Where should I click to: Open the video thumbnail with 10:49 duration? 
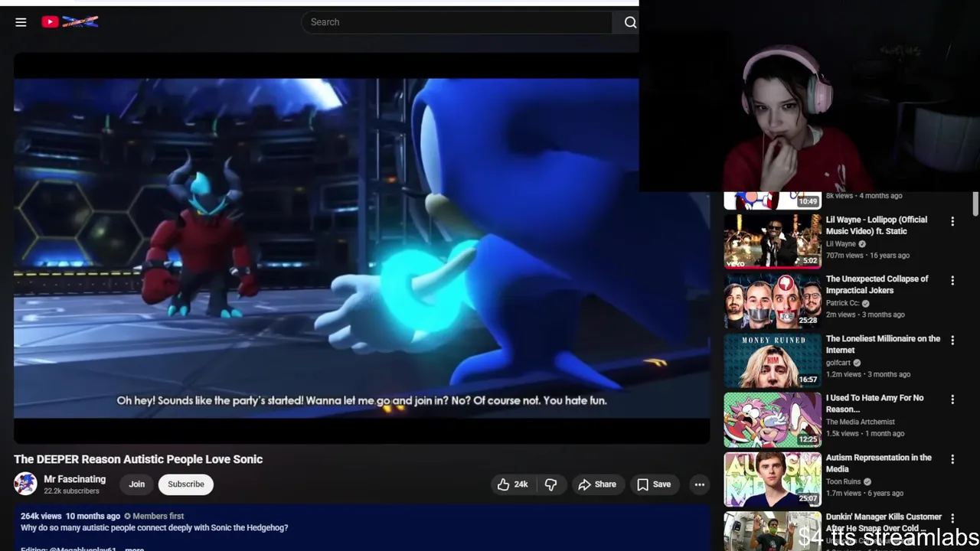pos(773,201)
